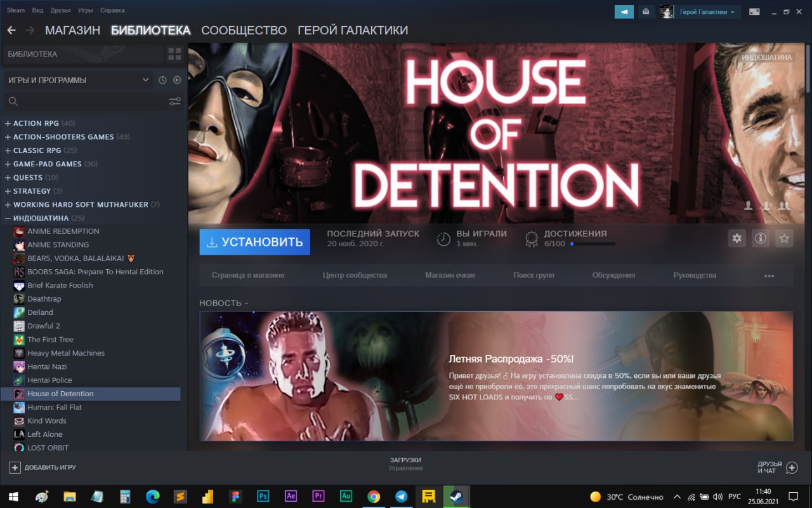The image size is (812, 508).
Task: Toggle sort by recent activity clock
Action: (162, 80)
